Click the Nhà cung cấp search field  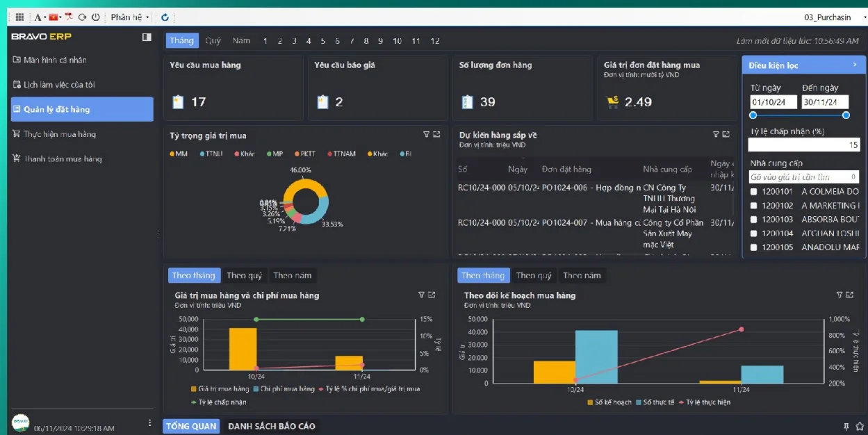tap(799, 177)
